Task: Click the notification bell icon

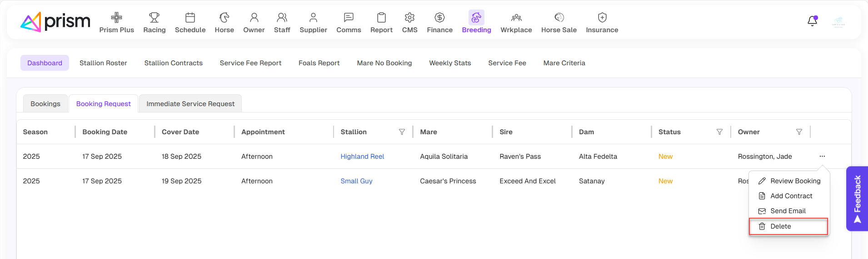Action: [x=812, y=21]
